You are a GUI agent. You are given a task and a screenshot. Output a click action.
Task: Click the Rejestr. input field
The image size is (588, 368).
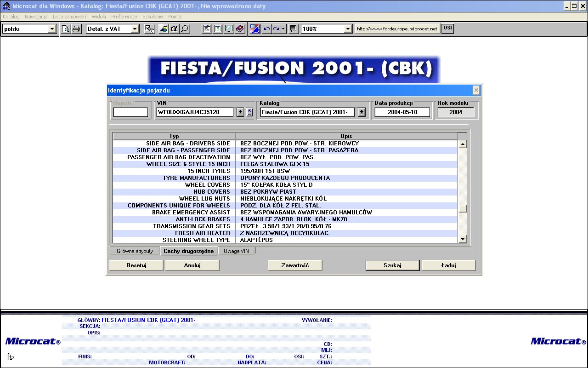pos(131,112)
